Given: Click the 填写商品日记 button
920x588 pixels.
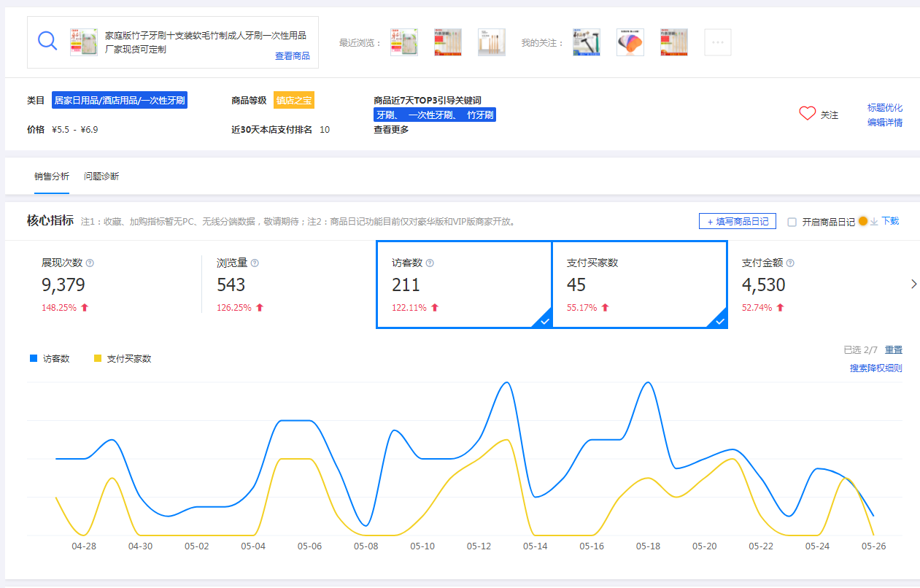Looking at the screenshot, I should point(737,222).
